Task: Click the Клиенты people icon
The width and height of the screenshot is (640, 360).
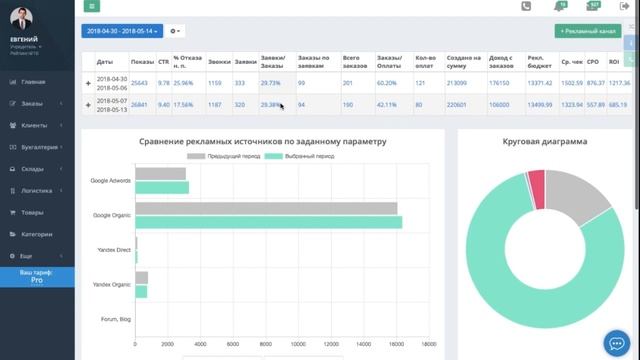Action: coord(13,125)
